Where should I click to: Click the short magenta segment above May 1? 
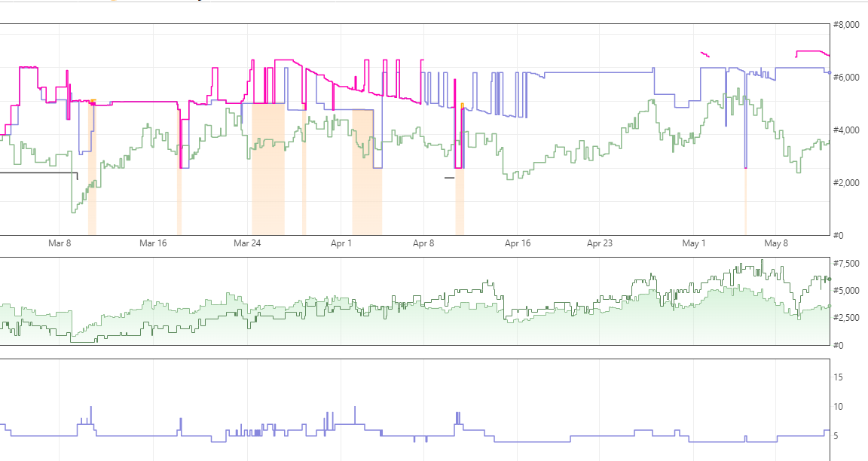(x=704, y=54)
